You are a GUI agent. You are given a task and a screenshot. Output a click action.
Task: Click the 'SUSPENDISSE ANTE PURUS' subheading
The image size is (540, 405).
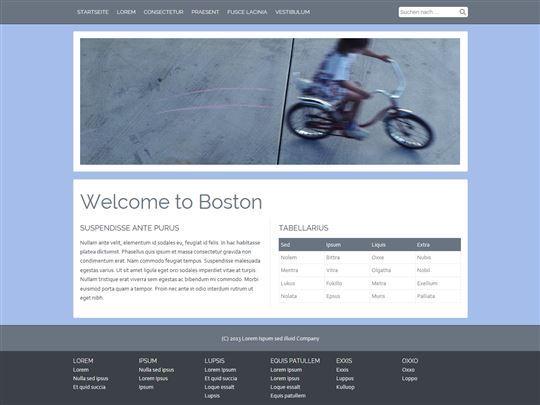coord(129,228)
